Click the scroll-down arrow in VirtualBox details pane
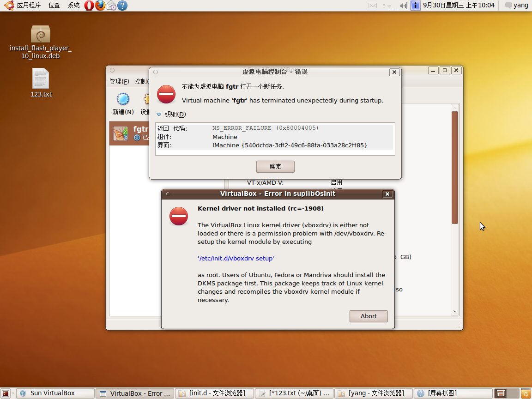 point(454,311)
